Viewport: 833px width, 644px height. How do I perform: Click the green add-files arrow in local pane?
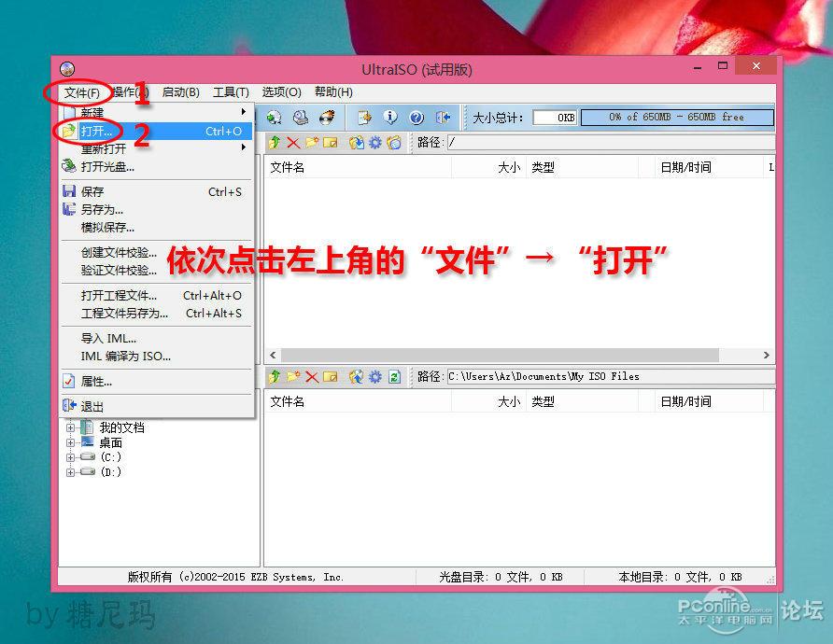(275, 376)
